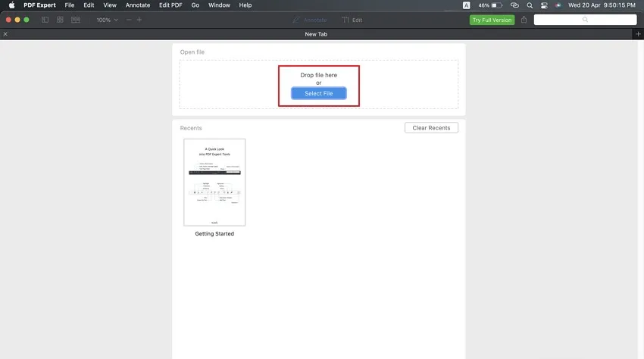
Task: Click the share icon in toolbar
Action: pos(524,20)
